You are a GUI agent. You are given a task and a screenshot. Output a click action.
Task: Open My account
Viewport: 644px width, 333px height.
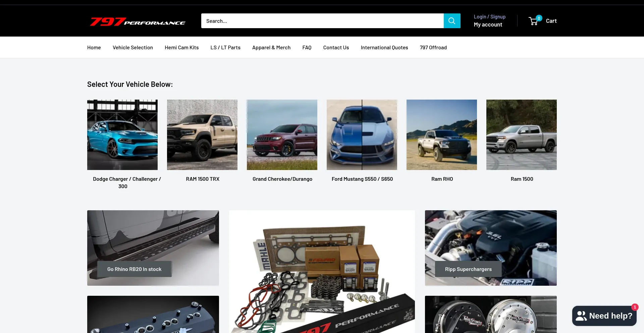488,24
